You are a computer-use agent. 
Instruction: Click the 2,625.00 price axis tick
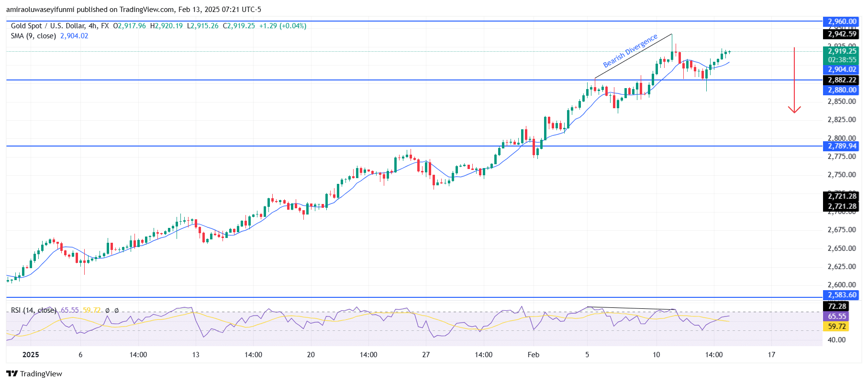coord(842,267)
